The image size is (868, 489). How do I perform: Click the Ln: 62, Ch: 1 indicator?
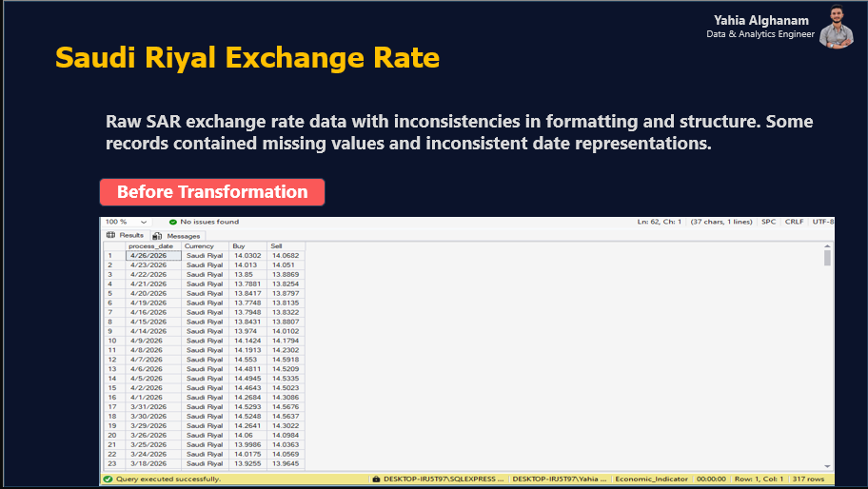660,222
